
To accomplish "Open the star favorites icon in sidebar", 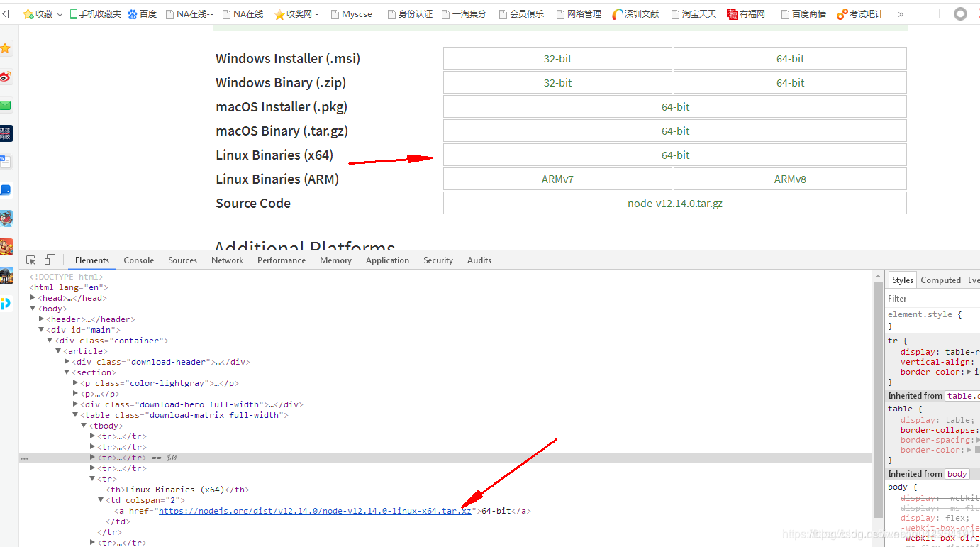I will pos(6,48).
